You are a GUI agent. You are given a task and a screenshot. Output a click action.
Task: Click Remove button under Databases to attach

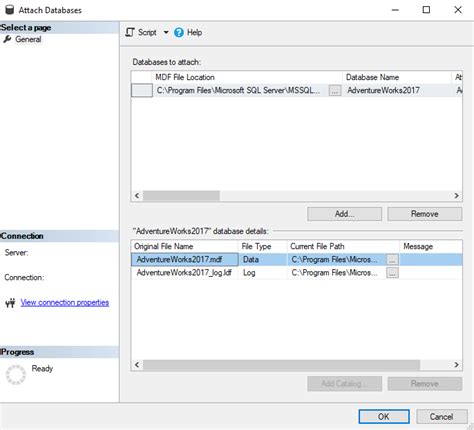coord(425,214)
